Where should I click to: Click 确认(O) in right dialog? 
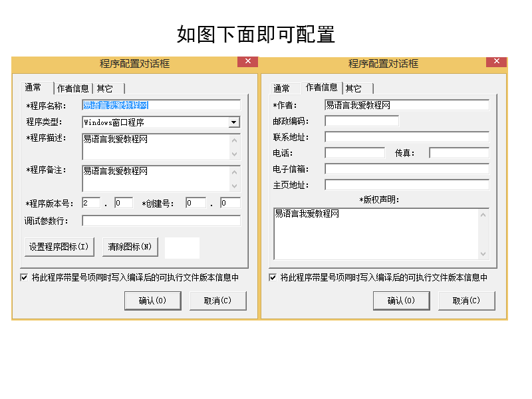[402, 301]
